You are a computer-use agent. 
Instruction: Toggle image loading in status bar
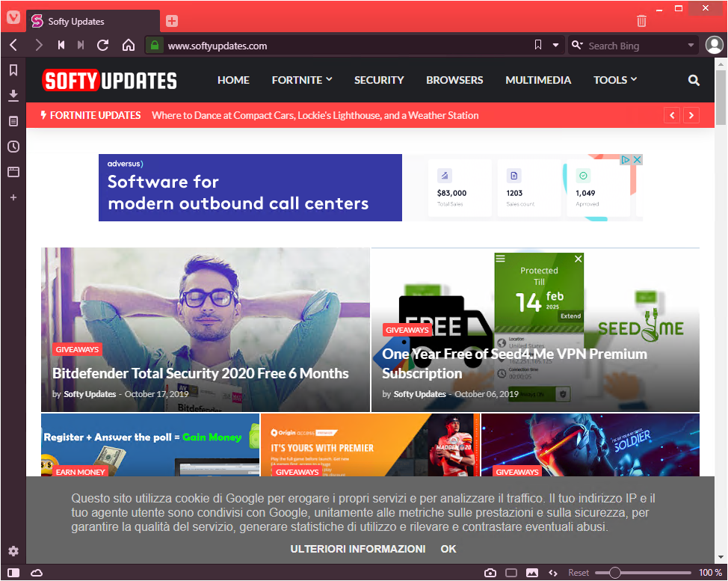click(532, 573)
